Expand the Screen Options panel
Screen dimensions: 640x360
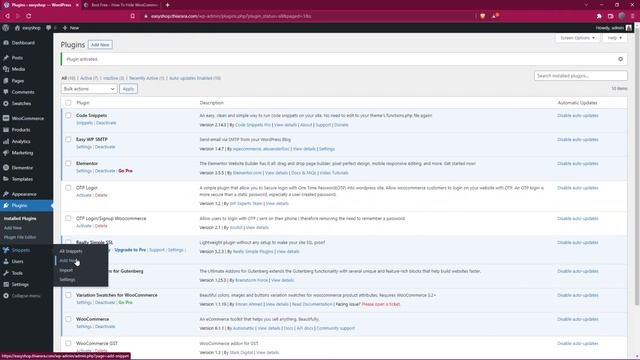[577, 38]
